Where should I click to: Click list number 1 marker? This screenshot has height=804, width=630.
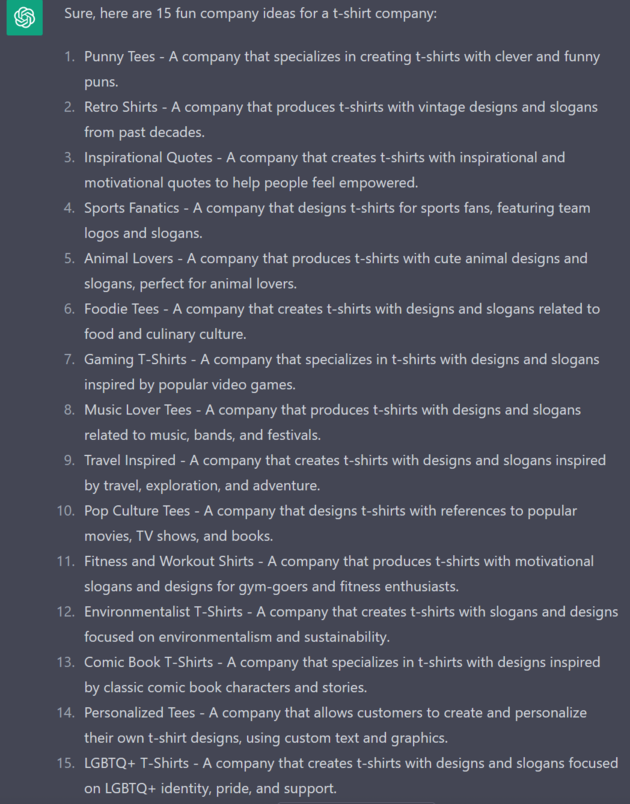coord(70,56)
